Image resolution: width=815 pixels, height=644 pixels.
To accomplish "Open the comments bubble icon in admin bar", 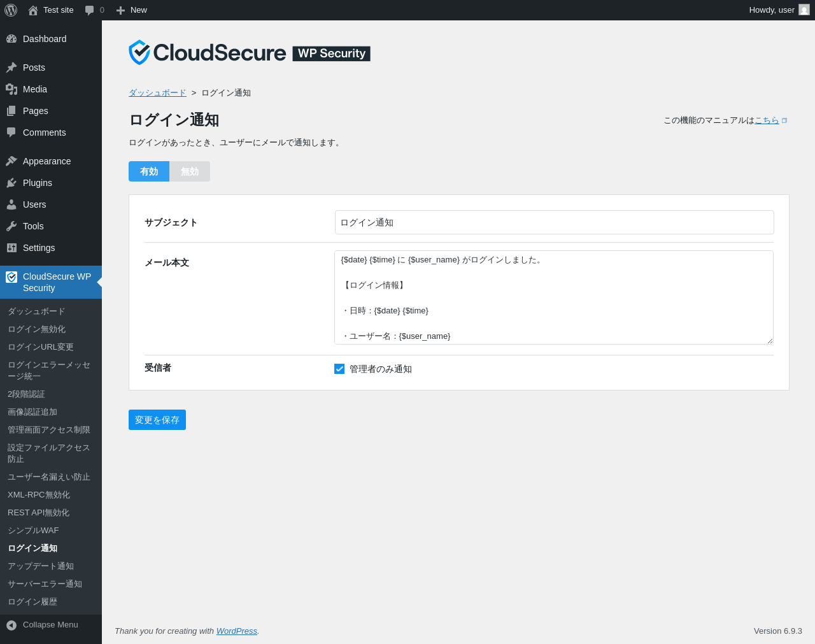I will [x=89, y=10].
